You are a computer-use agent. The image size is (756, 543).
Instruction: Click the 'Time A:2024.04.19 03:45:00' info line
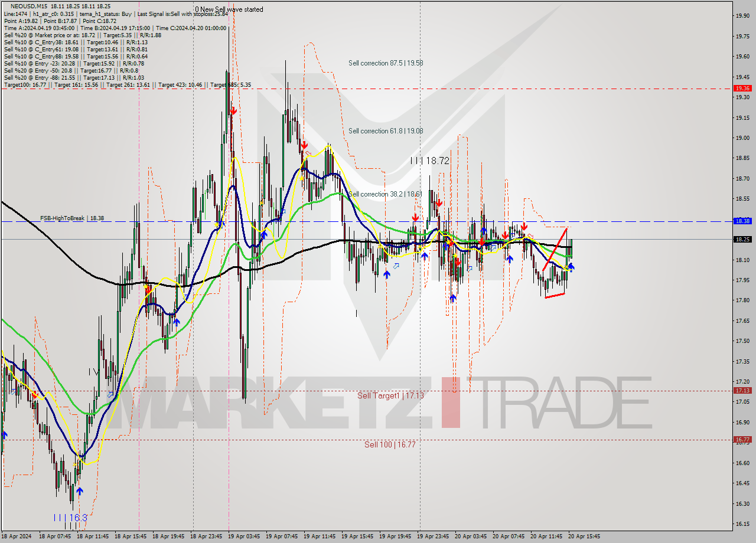click(x=115, y=28)
